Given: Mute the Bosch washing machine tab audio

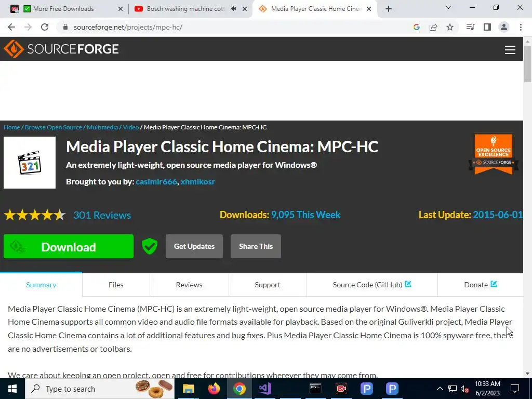Looking at the screenshot, I should coord(233,9).
